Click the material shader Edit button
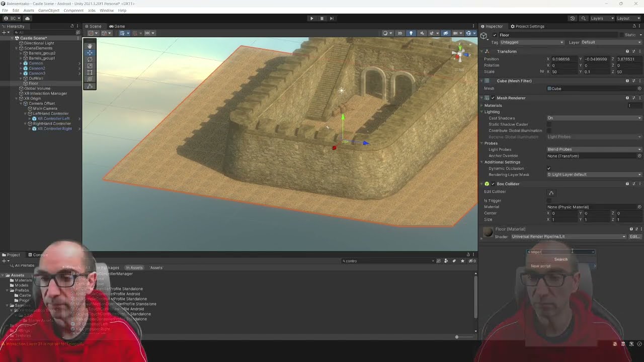Viewport: 644px width, 362px height. [x=634, y=237]
